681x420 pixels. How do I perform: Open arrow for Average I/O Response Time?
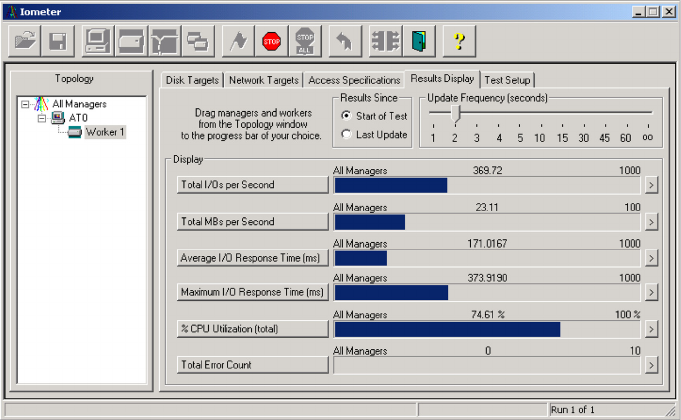point(651,258)
